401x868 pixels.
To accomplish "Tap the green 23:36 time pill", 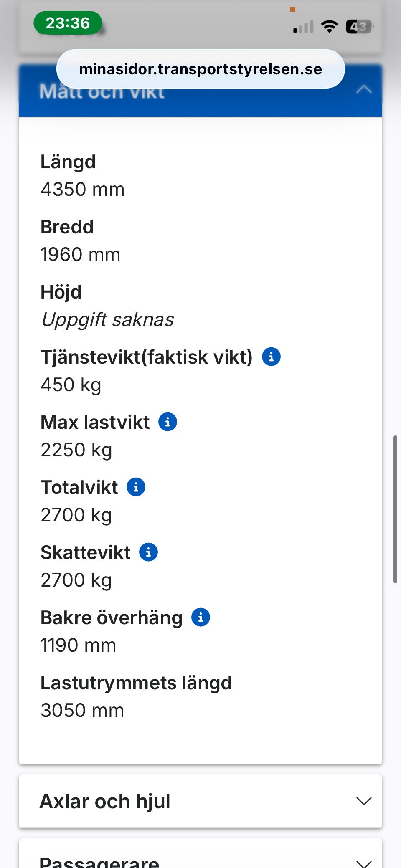I will tap(68, 23).
